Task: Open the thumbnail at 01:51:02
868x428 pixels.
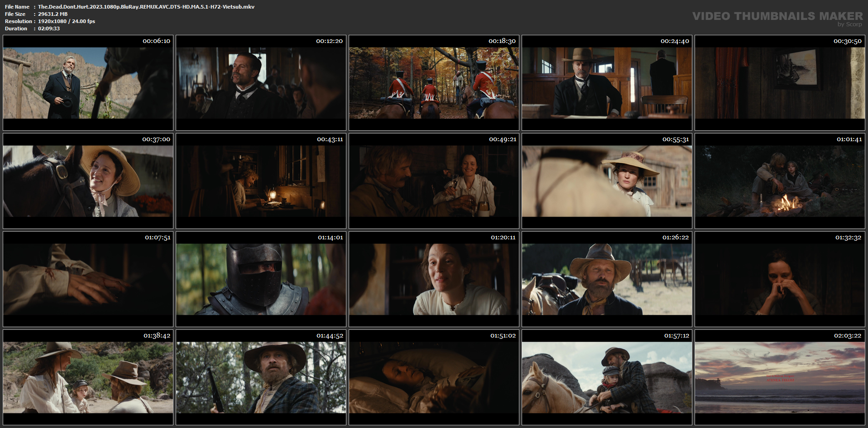Action: 434,377
